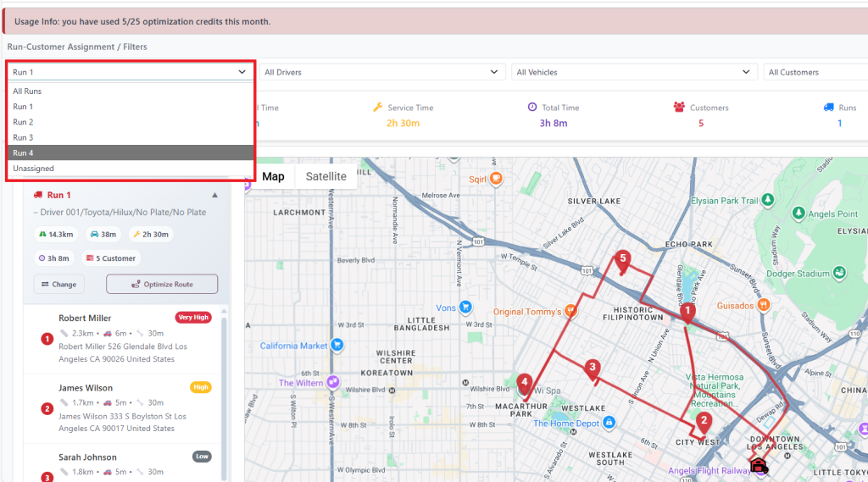The width and height of the screenshot is (868, 482).
Task: Open the All Vehicles dropdown
Action: tap(634, 72)
